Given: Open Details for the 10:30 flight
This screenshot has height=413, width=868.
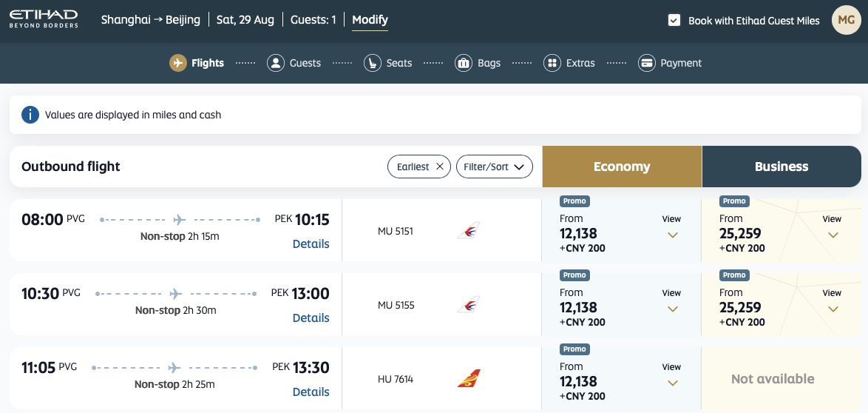Looking at the screenshot, I should (311, 318).
